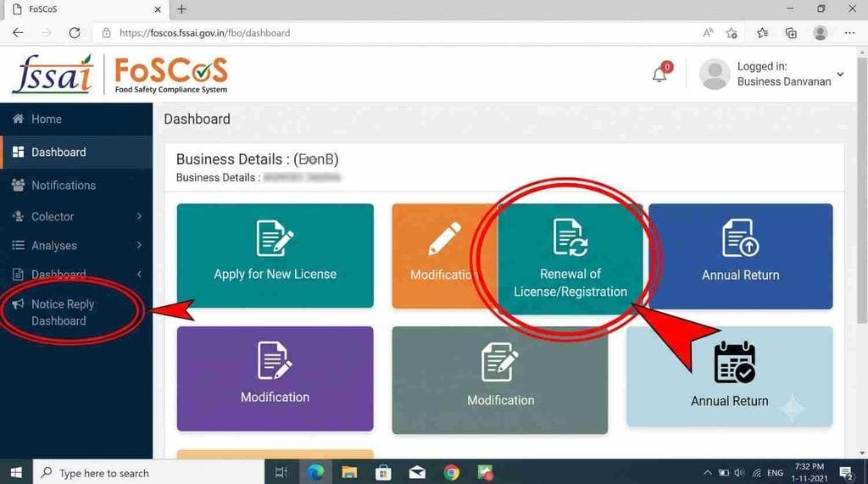Click the Home house icon
Image resolution: width=868 pixels, height=484 pixels.
tap(18, 119)
